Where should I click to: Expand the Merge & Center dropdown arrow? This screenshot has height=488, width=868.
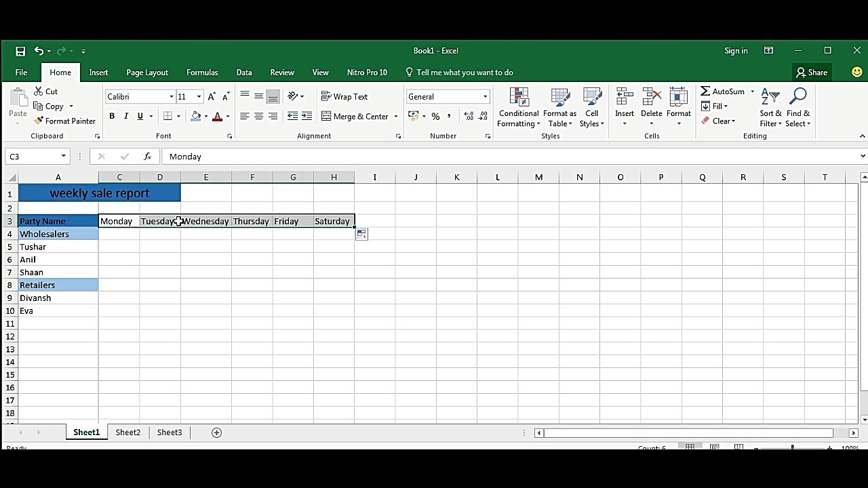pyautogui.click(x=396, y=117)
